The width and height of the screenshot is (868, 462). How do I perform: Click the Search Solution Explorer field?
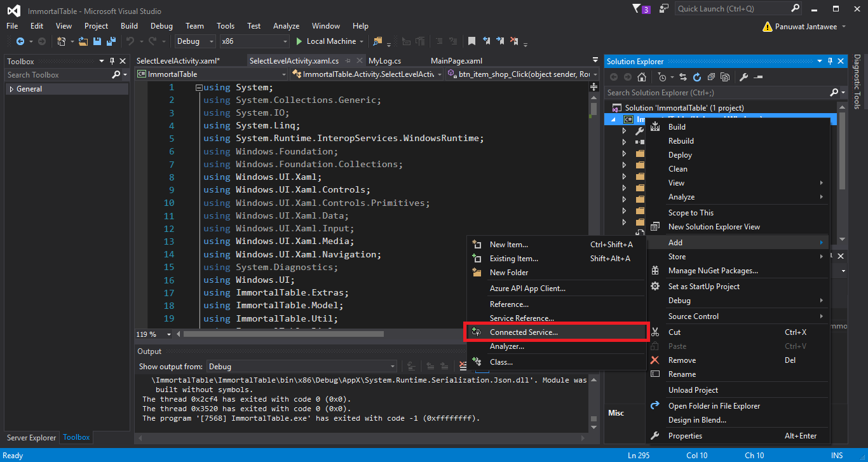[718, 93]
